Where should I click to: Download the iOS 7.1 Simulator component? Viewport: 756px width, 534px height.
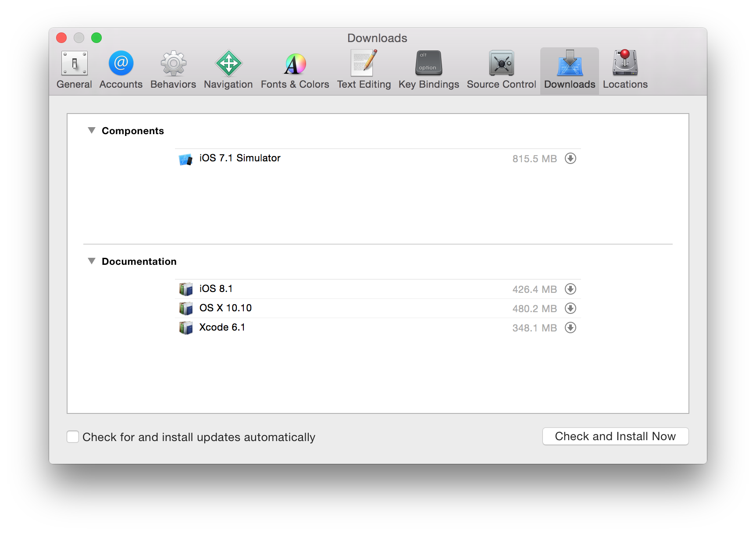tap(571, 158)
